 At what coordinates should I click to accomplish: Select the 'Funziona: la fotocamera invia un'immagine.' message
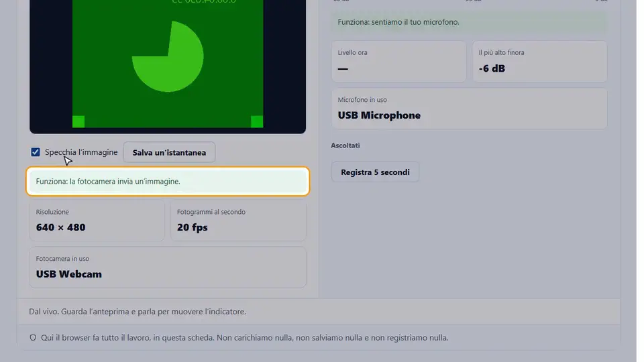(x=168, y=181)
